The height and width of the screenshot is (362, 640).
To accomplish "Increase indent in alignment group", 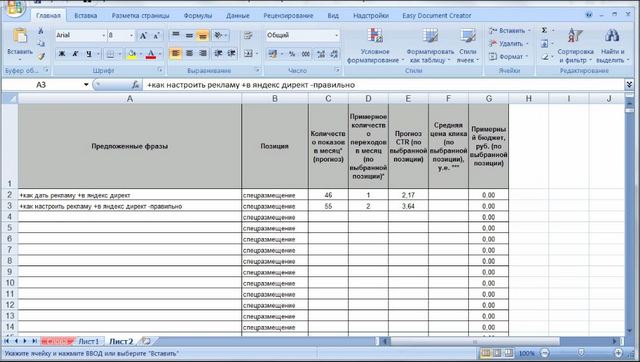I will coord(231,53).
